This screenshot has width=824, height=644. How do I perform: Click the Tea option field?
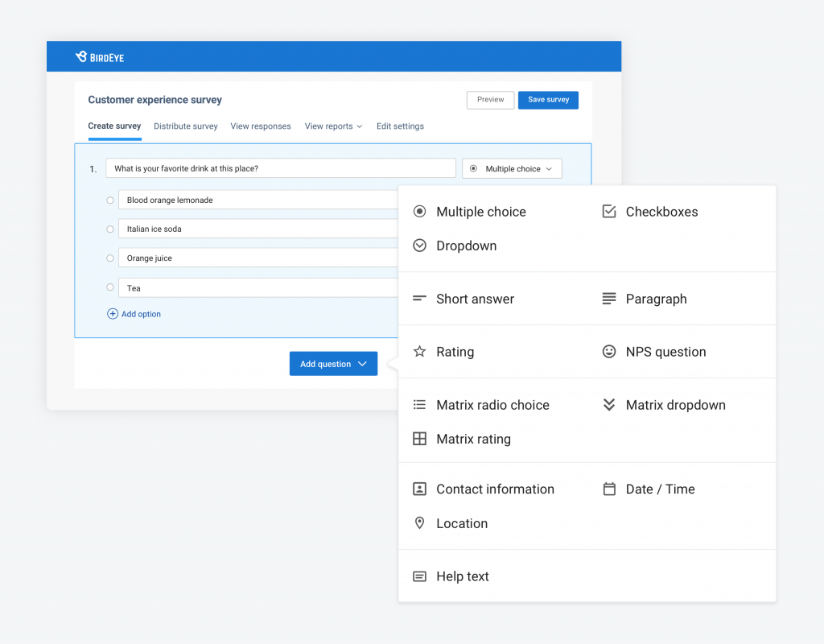tap(258, 287)
